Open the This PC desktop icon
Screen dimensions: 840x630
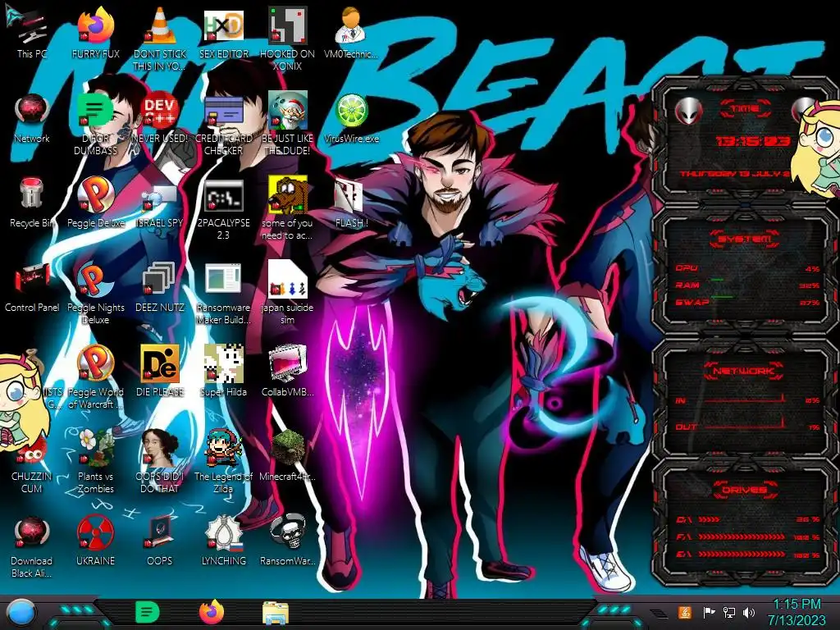coord(32,32)
